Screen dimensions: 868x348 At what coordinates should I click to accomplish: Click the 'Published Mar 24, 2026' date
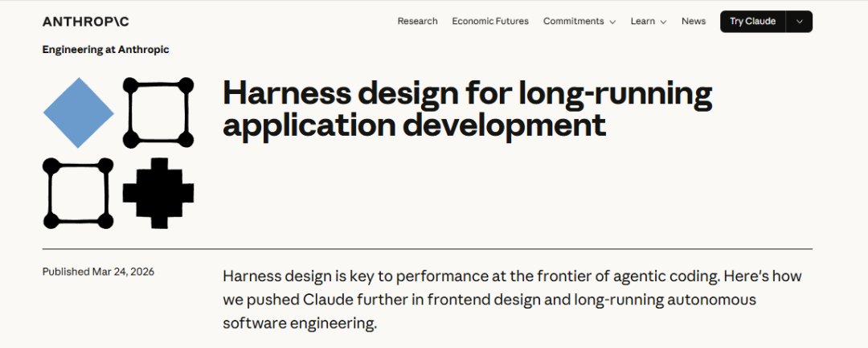(x=99, y=272)
